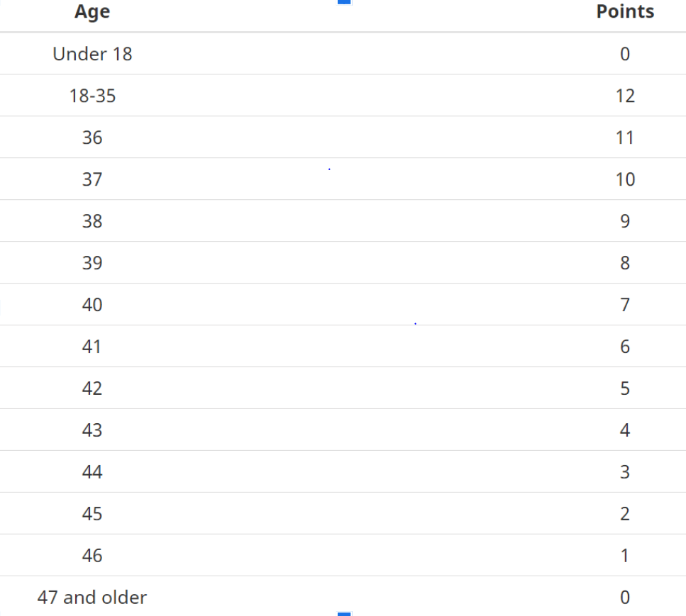686x616 pixels.
Task: Click the points value 2
Action: (x=625, y=514)
